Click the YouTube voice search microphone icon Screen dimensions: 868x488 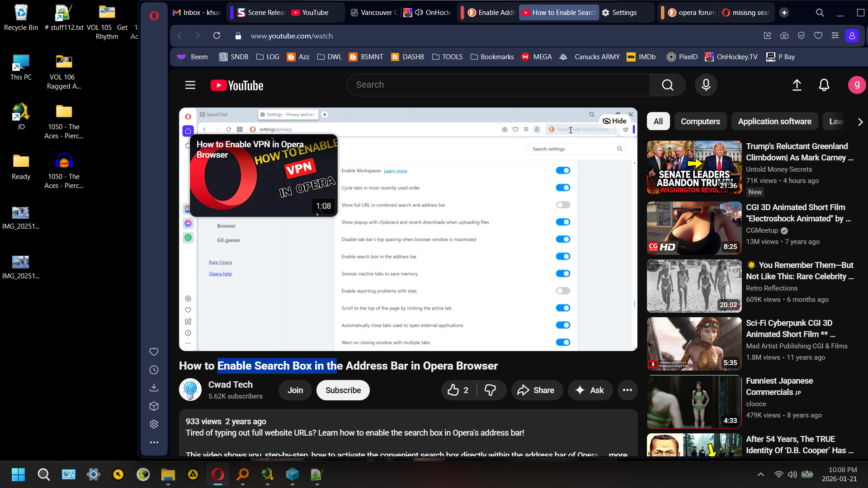(x=706, y=85)
